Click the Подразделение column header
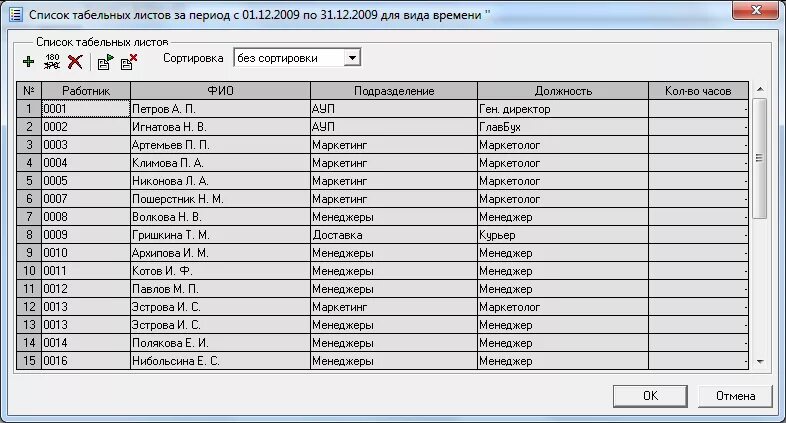 (x=394, y=91)
